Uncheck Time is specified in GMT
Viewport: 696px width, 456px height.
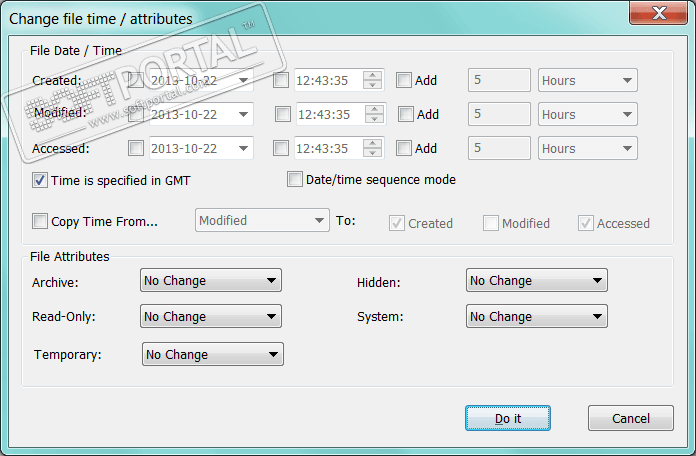click(40, 180)
